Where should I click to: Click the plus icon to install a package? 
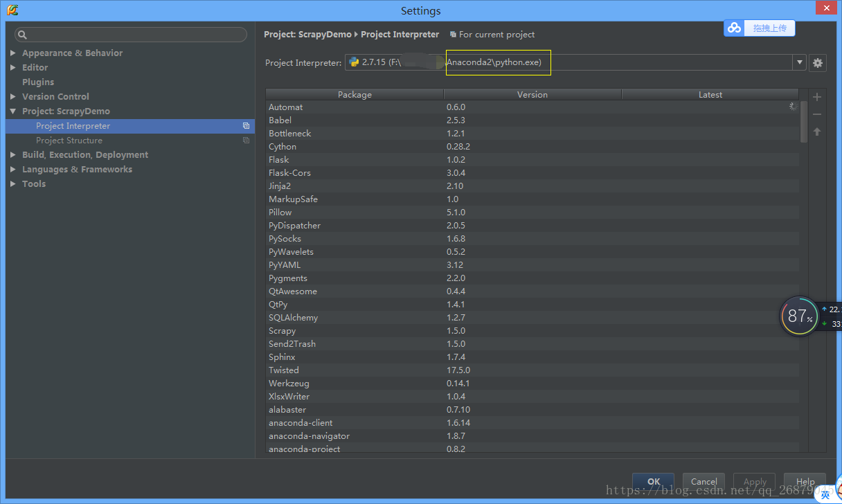(x=817, y=97)
